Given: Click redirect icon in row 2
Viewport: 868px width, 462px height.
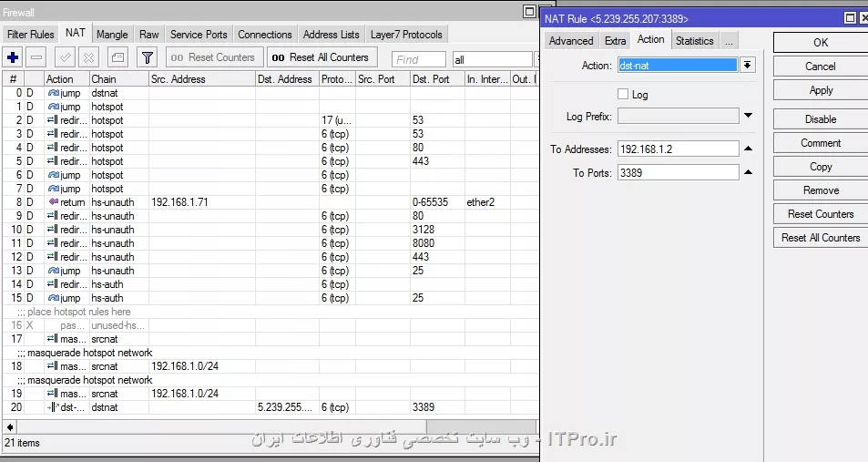Looking at the screenshot, I should click(53, 120).
